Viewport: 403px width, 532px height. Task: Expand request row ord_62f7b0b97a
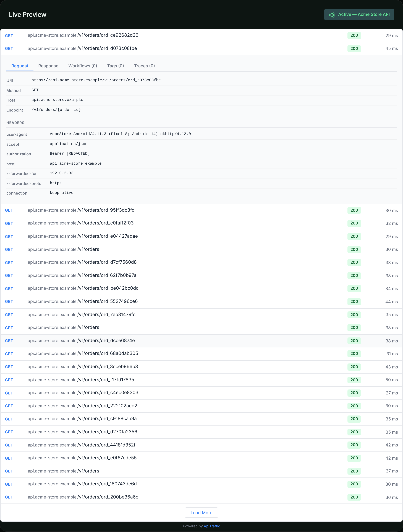click(x=201, y=276)
